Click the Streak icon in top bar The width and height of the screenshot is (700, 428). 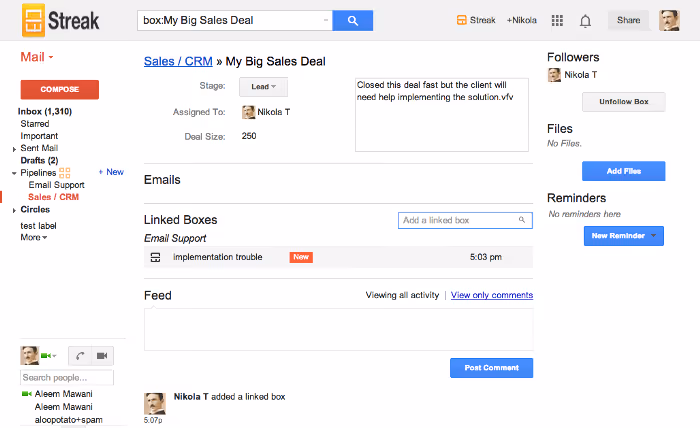[x=461, y=20]
